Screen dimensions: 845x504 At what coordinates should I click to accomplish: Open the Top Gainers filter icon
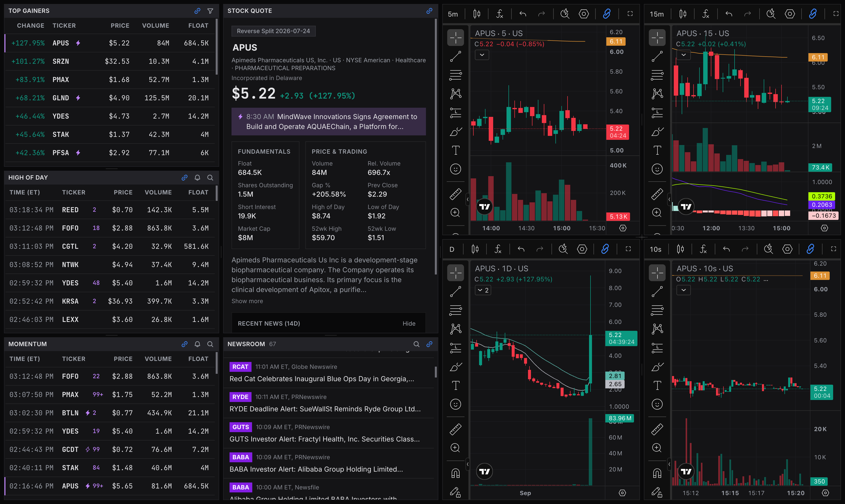(210, 11)
